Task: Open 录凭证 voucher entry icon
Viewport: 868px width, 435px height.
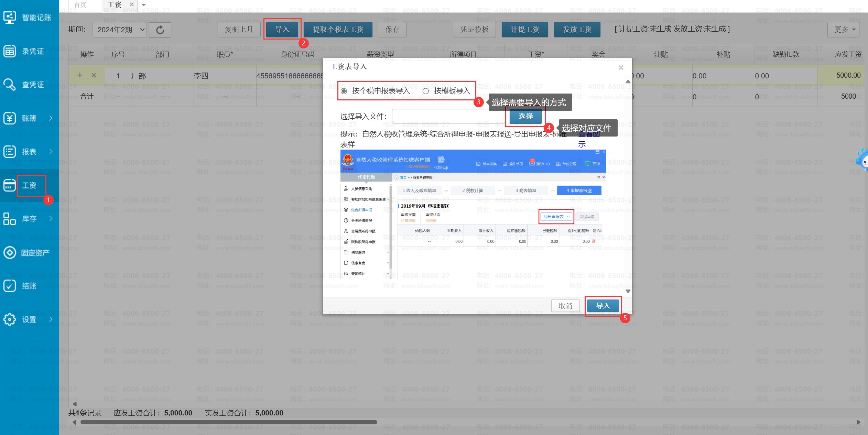Action: 10,51
